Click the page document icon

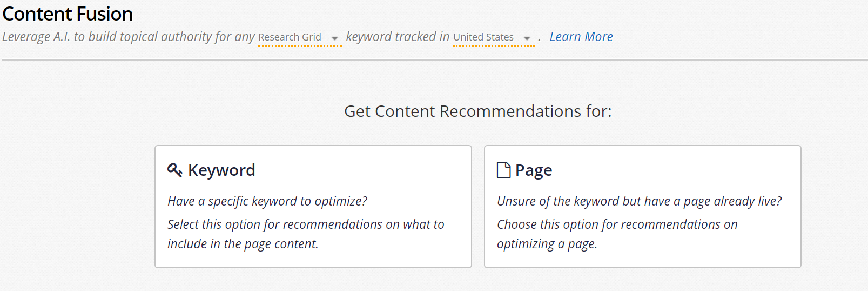click(503, 170)
